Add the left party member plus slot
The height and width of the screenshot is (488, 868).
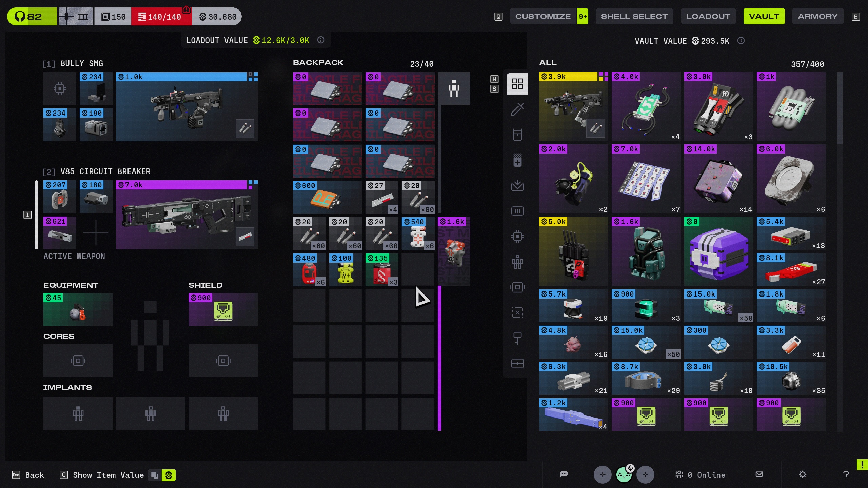[603, 474]
